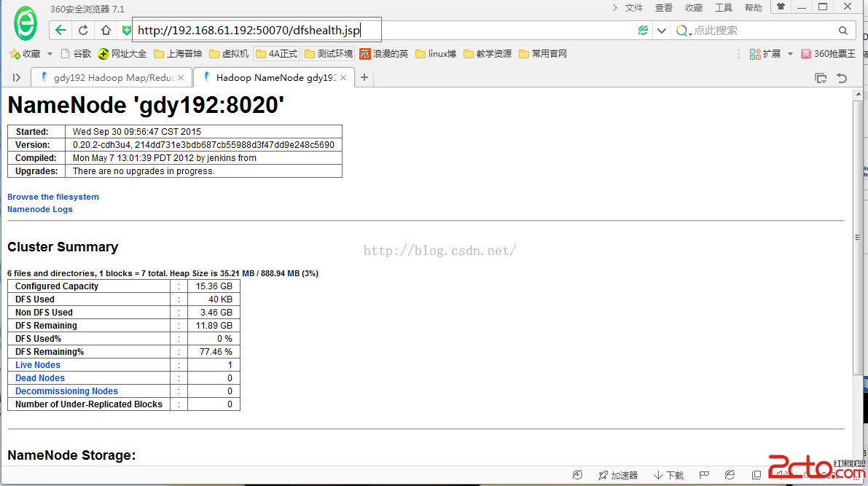Click the green compatibility mode icon in address bar
This screenshot has width=868, height=486.
point(643,31)
